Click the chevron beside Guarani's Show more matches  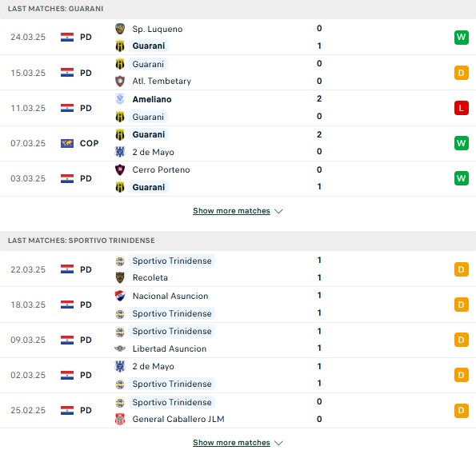[278, 211]
